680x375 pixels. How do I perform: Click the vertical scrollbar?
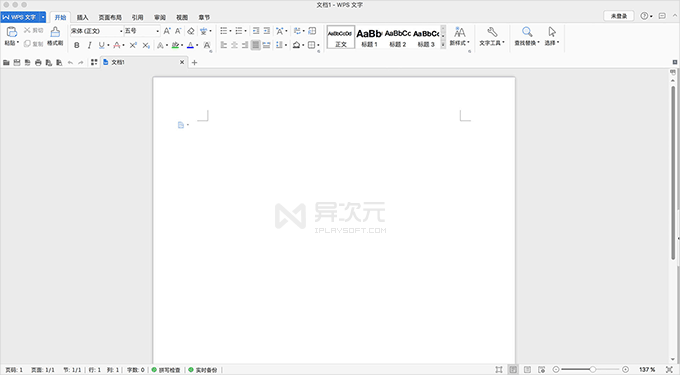coord(673,173)
